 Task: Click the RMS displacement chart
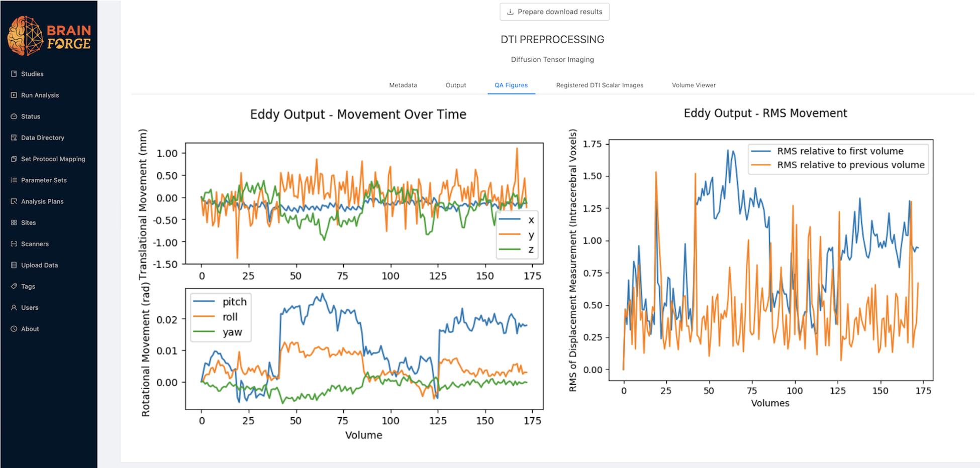pyautogui.click(x=771, y=260)
